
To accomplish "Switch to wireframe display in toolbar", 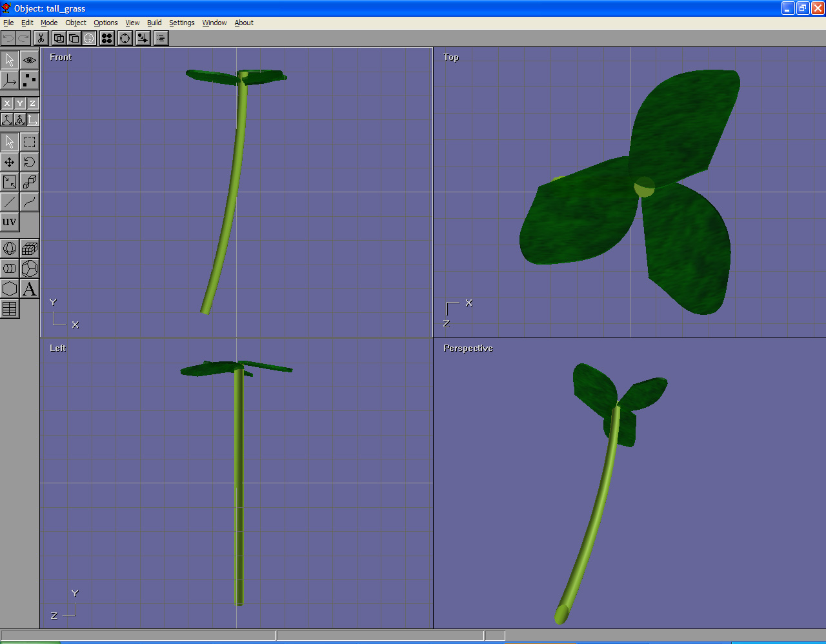I will 59,38.
